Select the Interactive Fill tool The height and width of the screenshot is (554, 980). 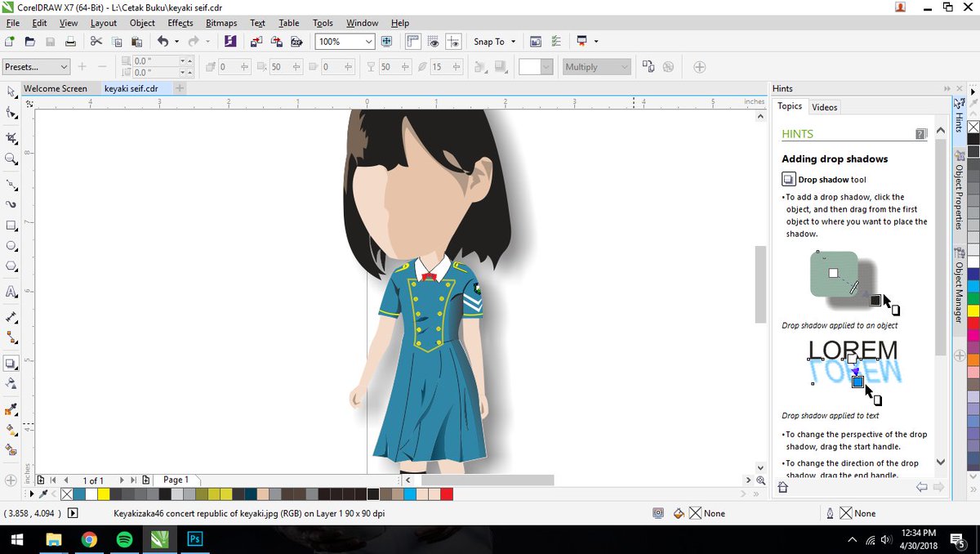click(11, 429)
